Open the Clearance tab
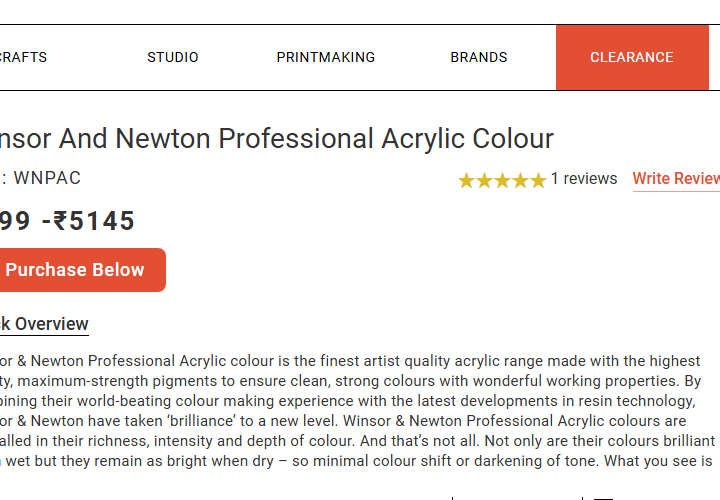720x500 pixels. [632, 57]
